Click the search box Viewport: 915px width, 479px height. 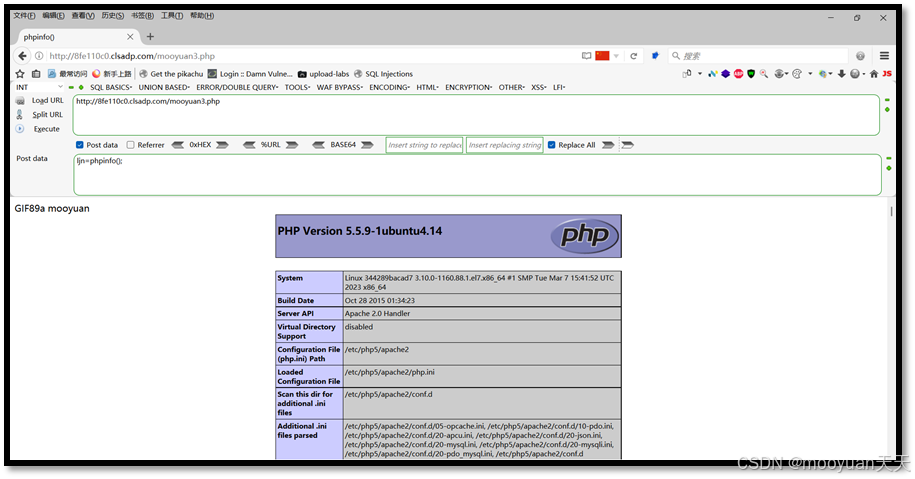click(759, 56)
